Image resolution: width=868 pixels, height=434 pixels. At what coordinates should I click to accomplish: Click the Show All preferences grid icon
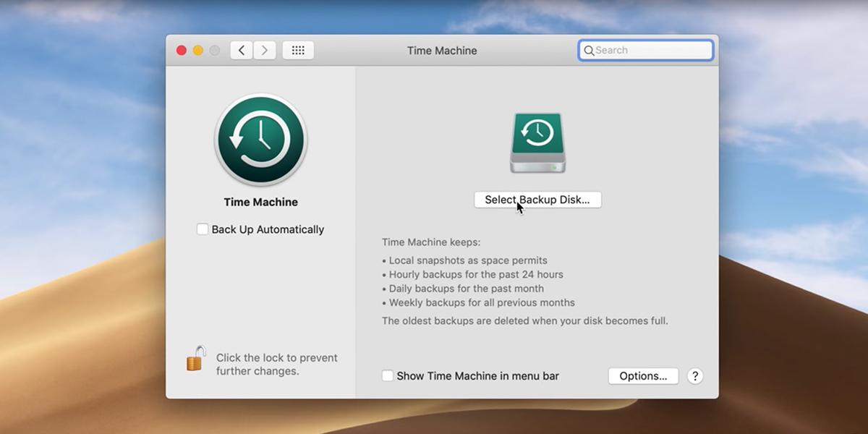click(297, 50)
